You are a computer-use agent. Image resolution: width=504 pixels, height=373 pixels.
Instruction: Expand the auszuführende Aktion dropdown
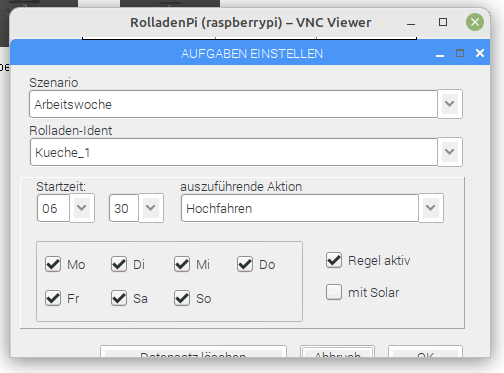coord(431,208)
